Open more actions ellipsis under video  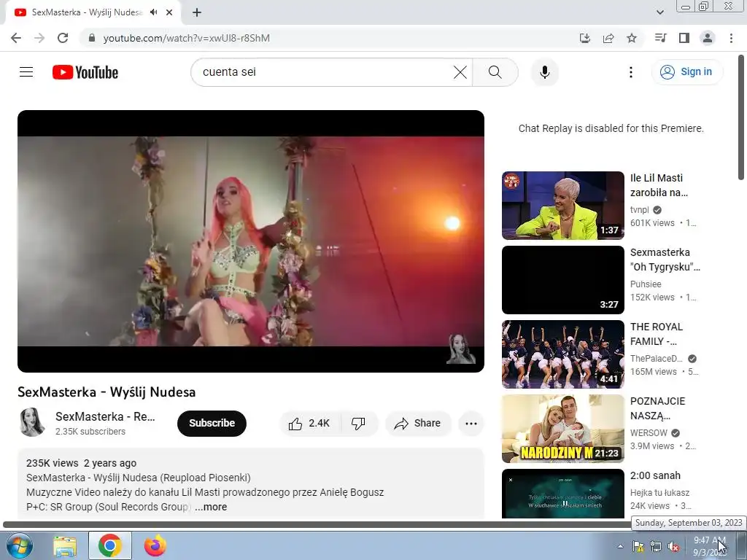pos(471,424)
